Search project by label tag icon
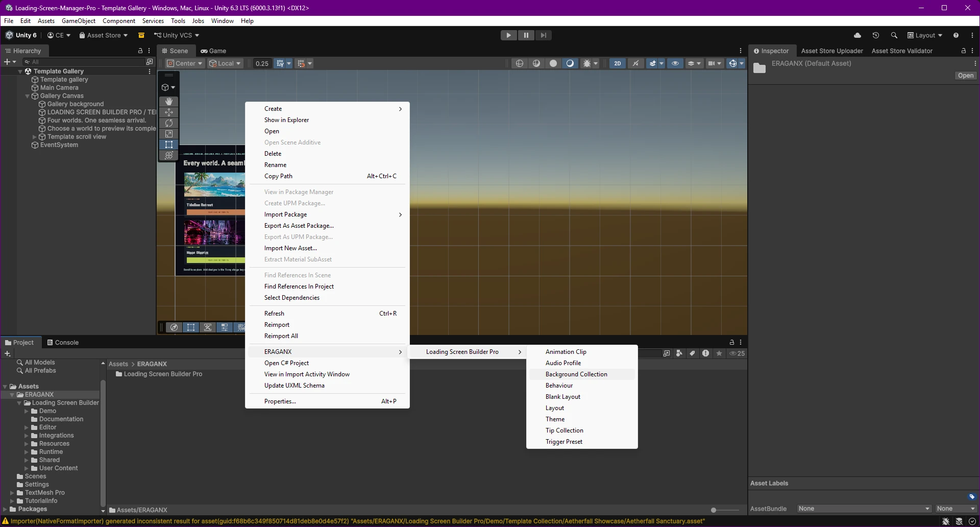The image size is (980, 527). tap(692, 353)
